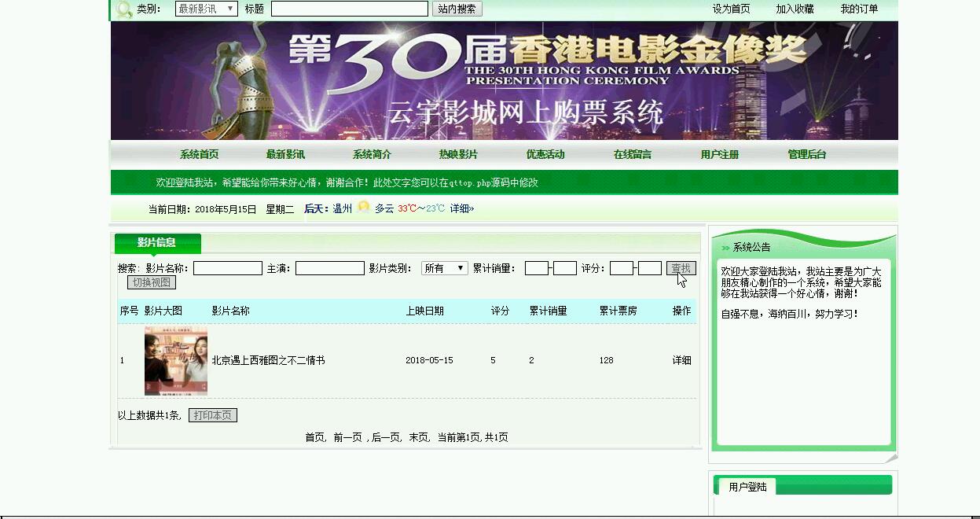Select the 影片信息 tab
Viewport: 980px width, 519px height.
click(x=157, y=243)
